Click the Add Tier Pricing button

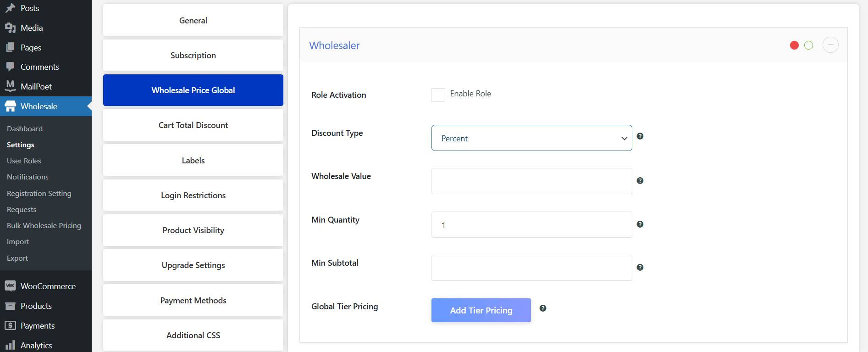coord(481,310)
